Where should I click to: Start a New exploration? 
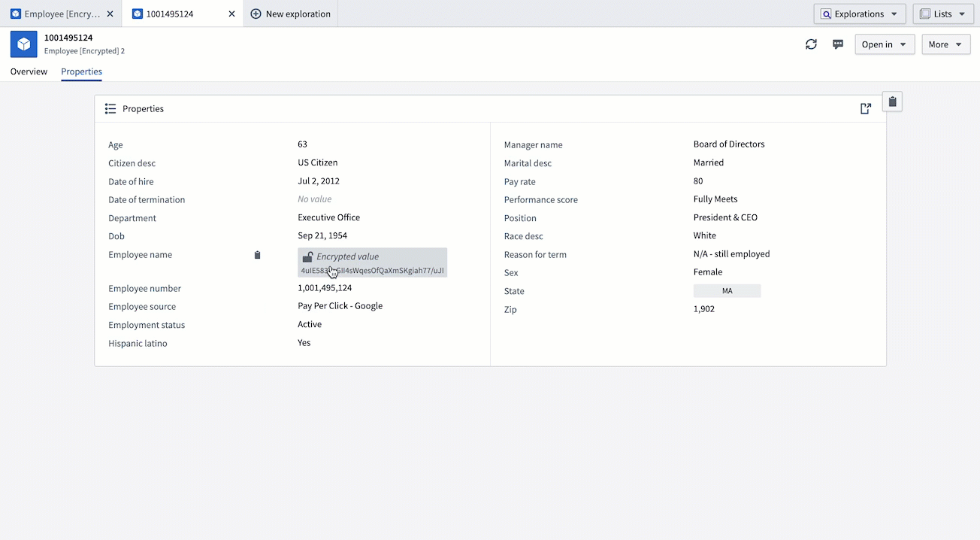(291, 14)
